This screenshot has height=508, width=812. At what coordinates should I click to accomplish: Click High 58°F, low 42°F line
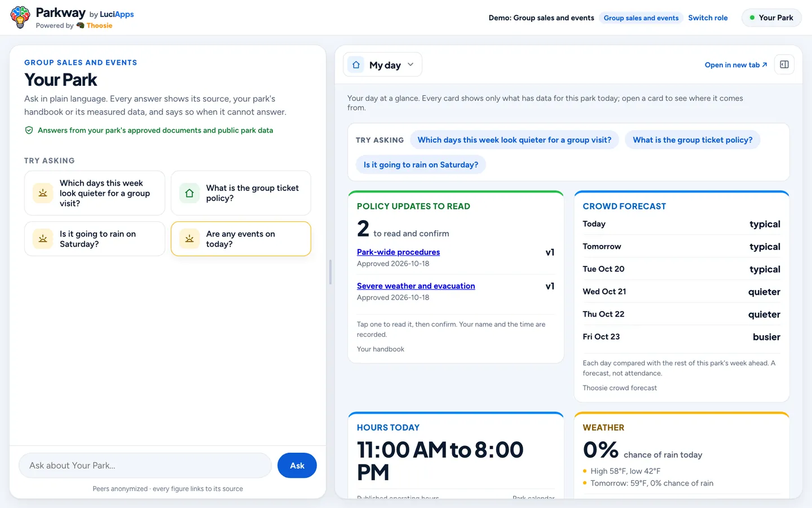[x=625, y=471]
